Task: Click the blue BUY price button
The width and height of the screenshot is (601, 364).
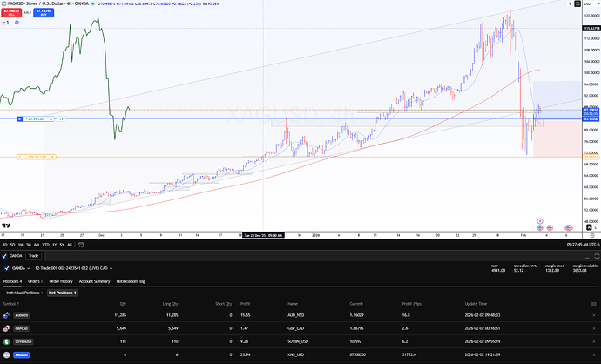Action: coord(44,13)
